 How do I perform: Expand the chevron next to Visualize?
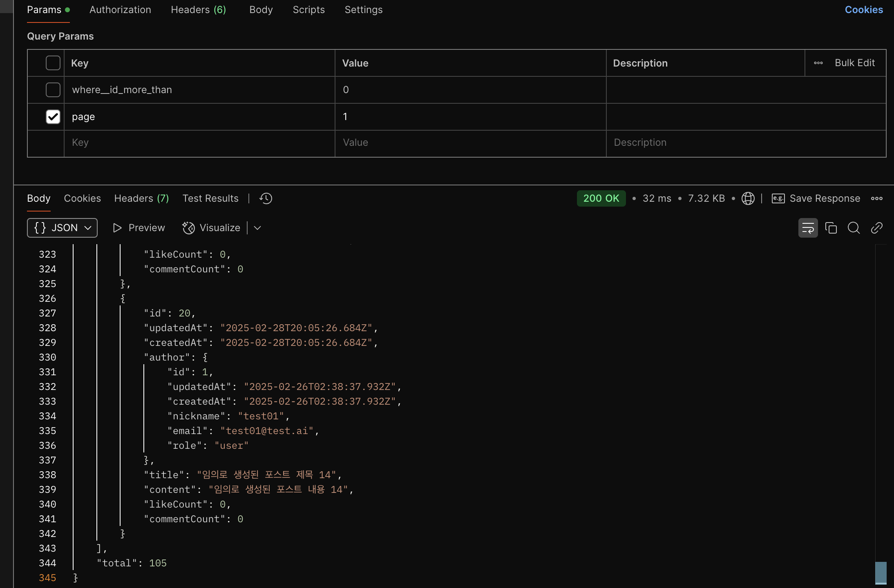pos(257,228)
